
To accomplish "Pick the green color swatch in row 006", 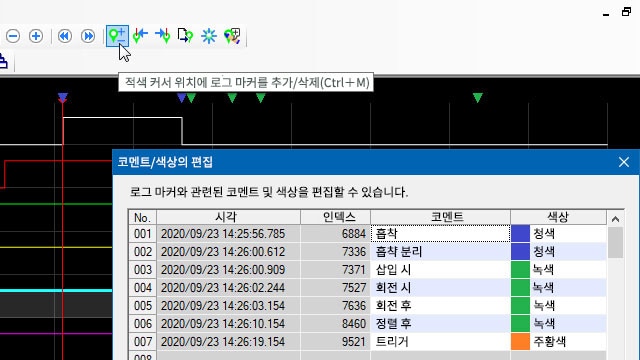I will pos(520,323).
